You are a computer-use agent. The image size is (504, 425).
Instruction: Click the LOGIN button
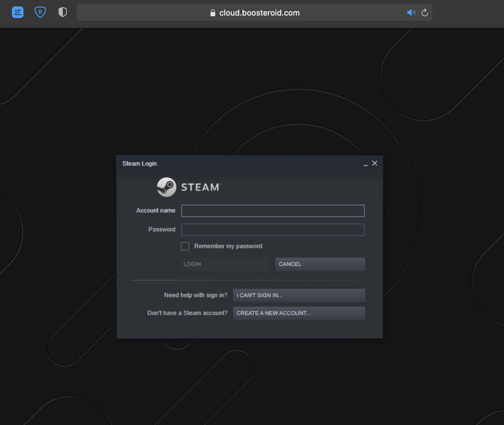225,264
